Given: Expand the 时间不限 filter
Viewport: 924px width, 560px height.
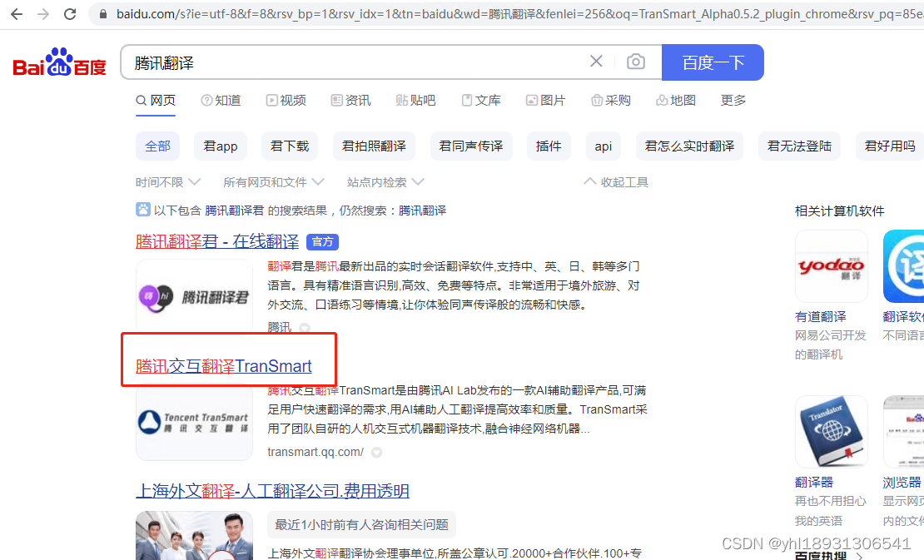Looking at the screenshot, I should coord(168,182).
